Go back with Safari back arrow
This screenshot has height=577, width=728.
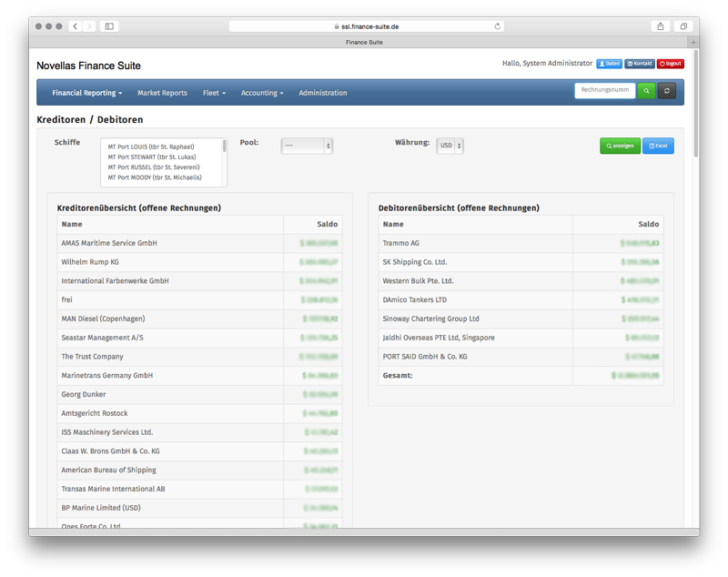click(x=76, y=26)
